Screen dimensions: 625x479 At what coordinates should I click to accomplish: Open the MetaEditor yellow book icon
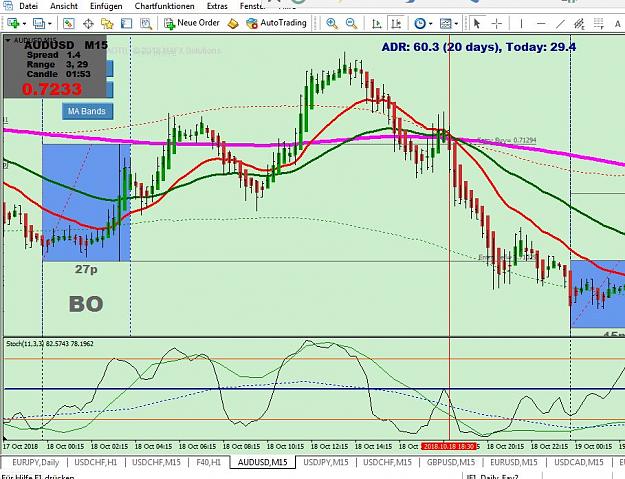pos(233,24)
